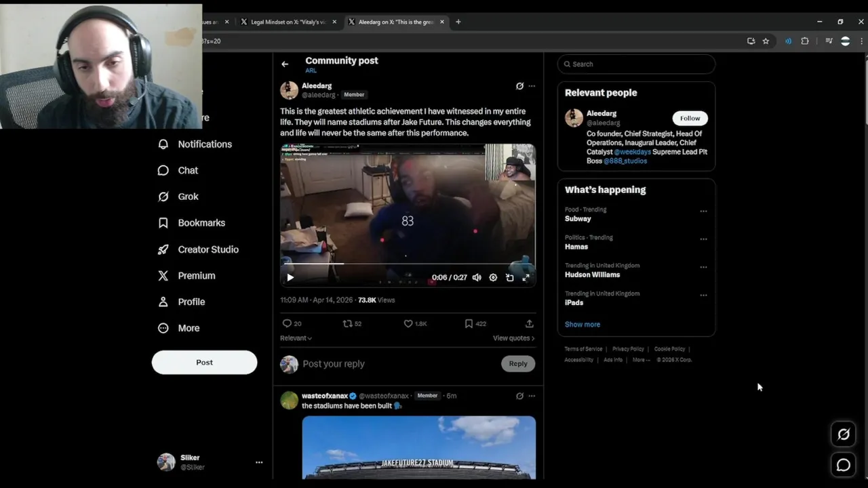Open options for the Subway trend

pyautogui.click(x=703, y=211)
